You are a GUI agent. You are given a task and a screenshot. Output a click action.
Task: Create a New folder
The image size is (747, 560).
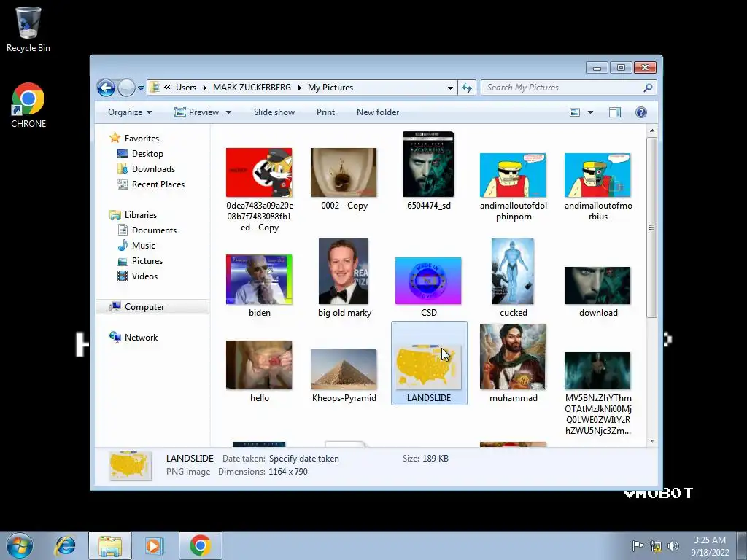coord(378,112)
